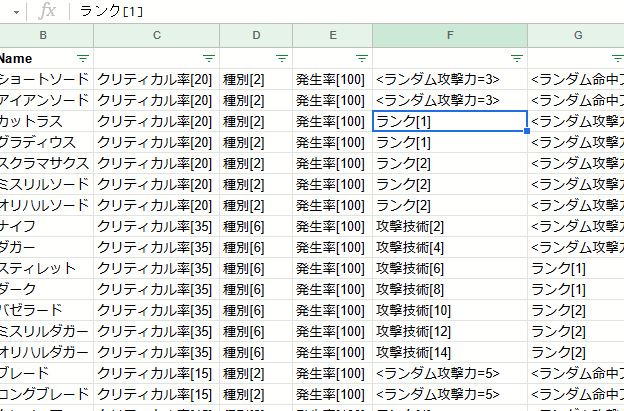This screenshot has height=411, width=624.
Task: Select the 攻撃技術[12] cell
Action: [450, 331]
